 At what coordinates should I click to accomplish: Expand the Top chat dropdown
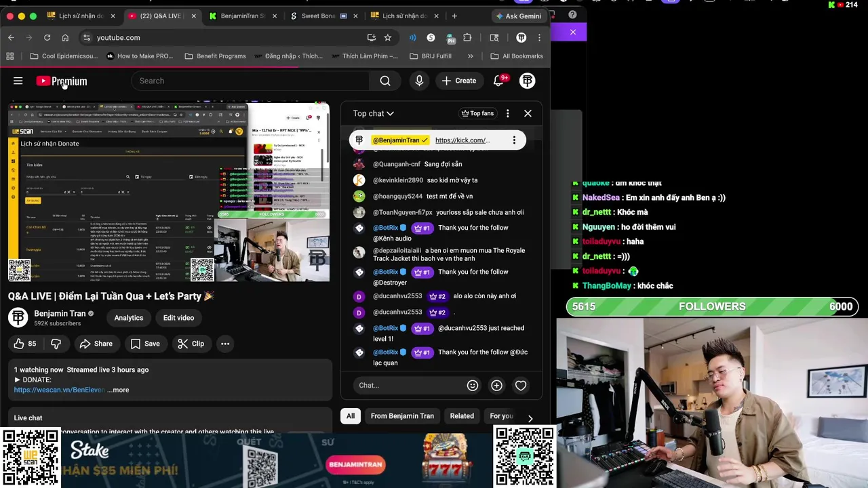coord(373,113)
